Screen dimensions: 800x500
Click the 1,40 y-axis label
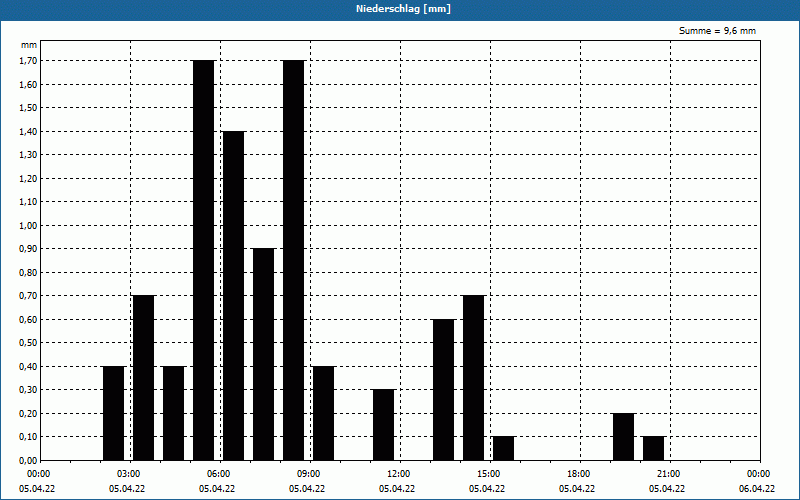(x=28, y=131)
